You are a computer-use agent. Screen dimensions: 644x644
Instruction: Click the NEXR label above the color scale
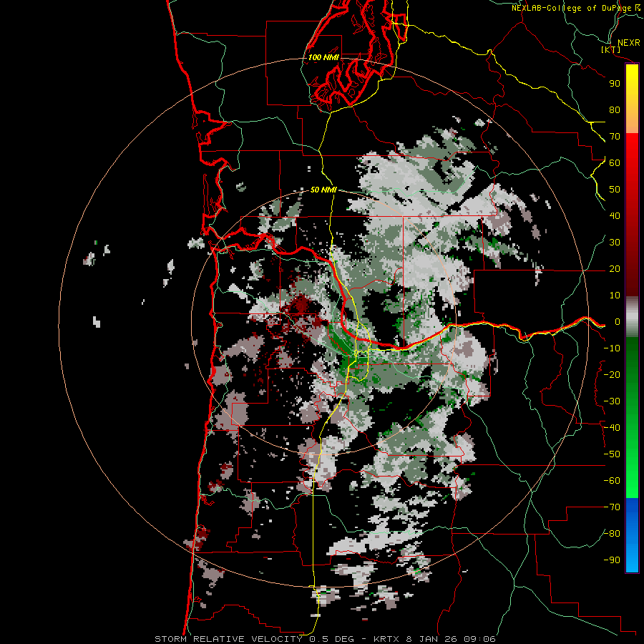(x=628, y=43)
